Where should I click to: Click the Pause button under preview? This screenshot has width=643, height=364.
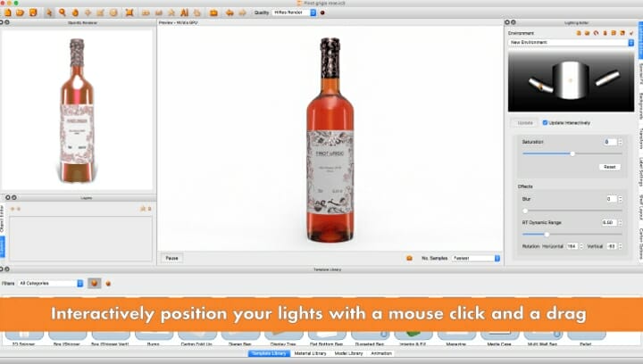coord(171,258)
